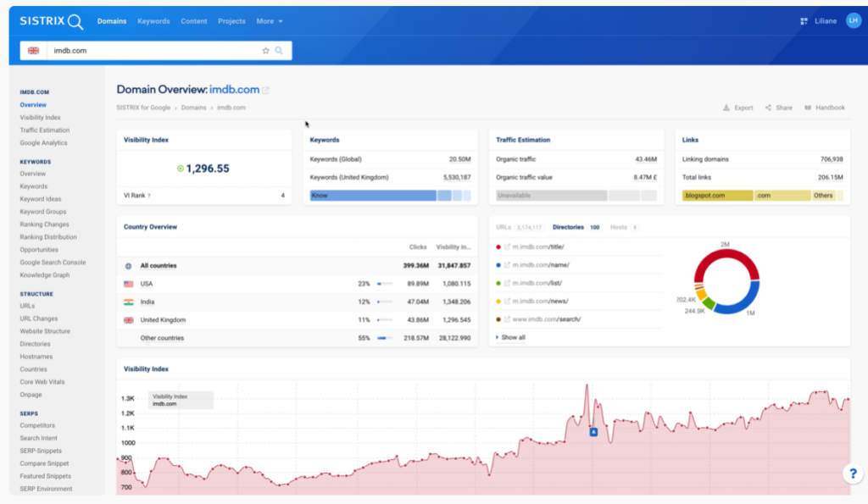The width and height of the screenshot is (868, 504).
Task: Click the SISTRIX logo
Action: tap(52, 21)
